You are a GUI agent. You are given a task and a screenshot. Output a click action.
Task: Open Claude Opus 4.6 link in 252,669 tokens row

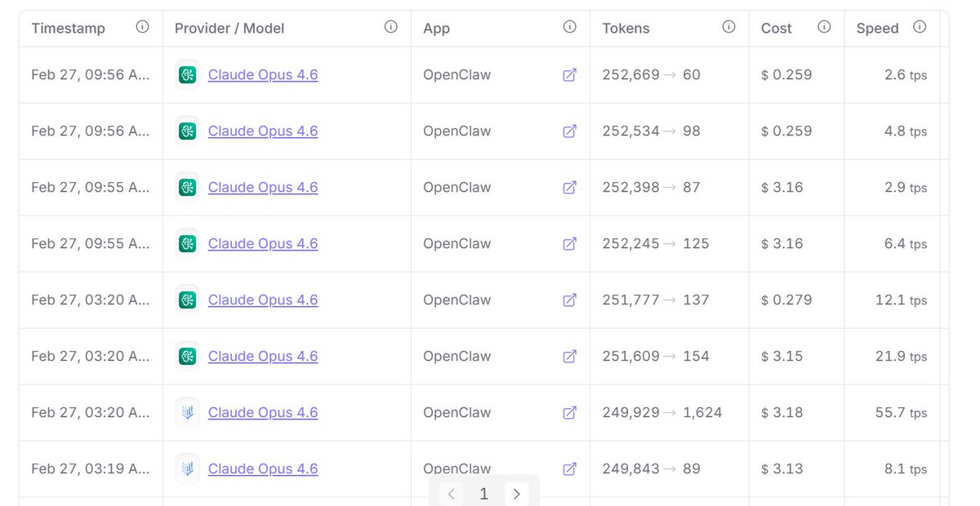point(263,75)
